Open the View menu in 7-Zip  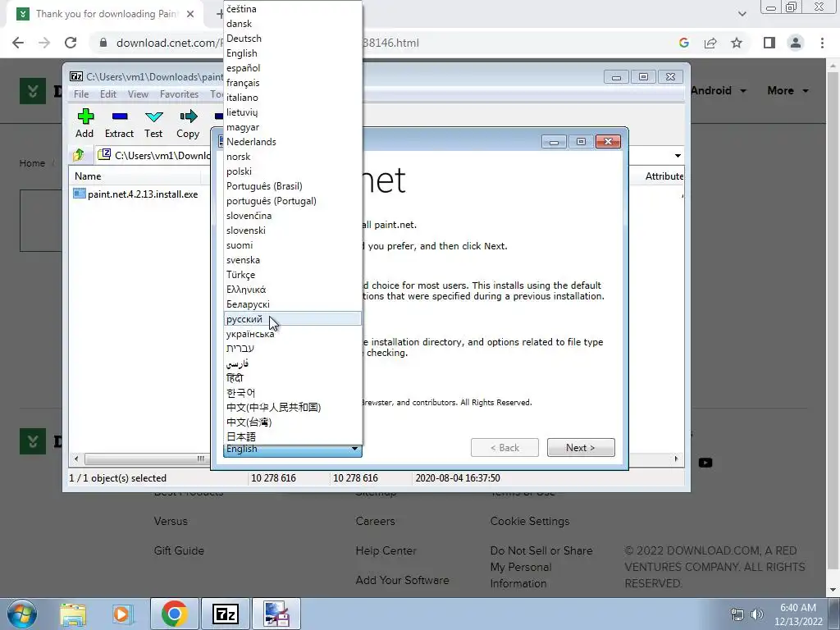(138, 94)
